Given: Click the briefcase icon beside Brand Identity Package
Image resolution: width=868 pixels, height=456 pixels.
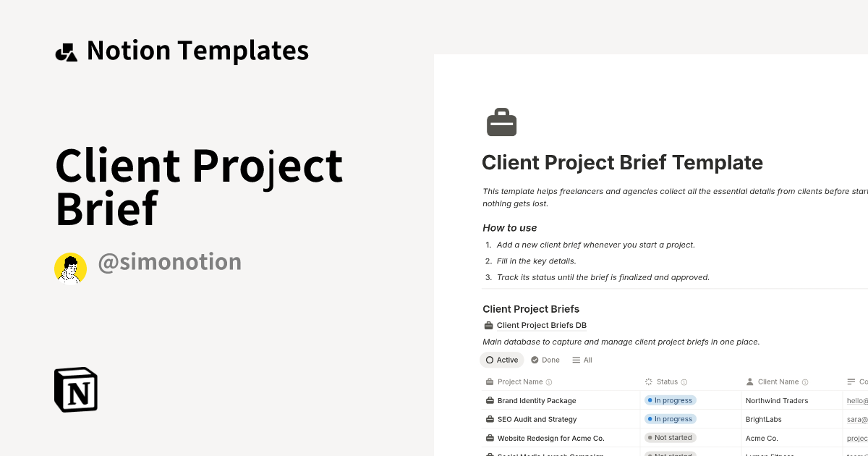Looking at the screenshot, I should point(488,400).
